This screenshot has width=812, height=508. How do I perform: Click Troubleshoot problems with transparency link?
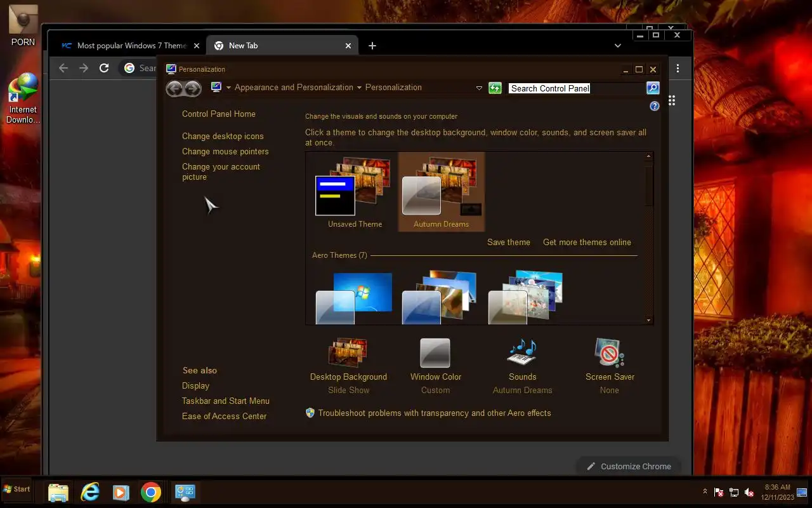(435, 413)
